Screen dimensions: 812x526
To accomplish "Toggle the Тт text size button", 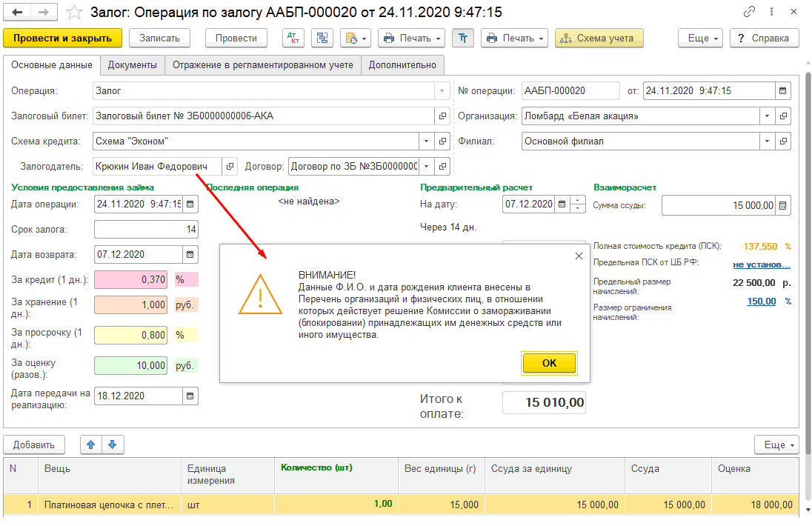I will 463,39.
